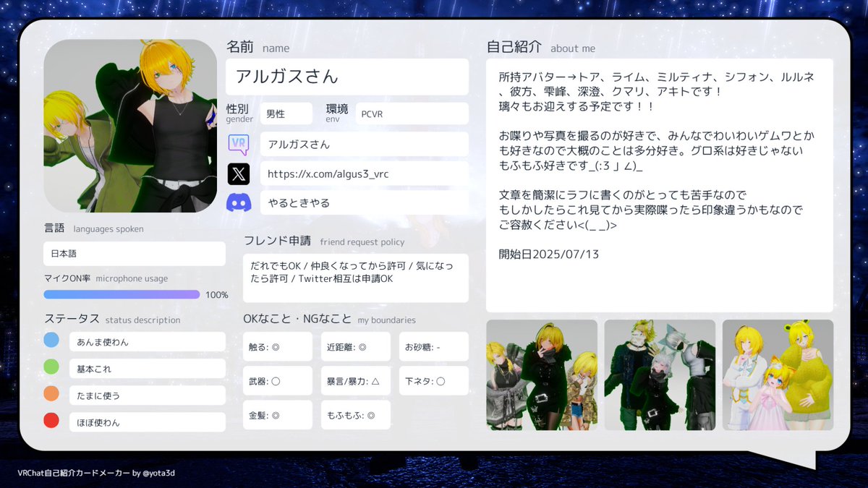The width and height of the screenshot is (868, 488).
Task: Toggle the 男性 gender selection
Action: click(x=286, y=114)
